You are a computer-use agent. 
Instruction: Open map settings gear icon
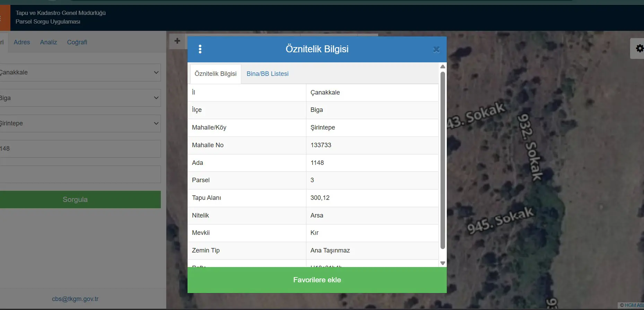pyautogui.click(x=639, y=48)
